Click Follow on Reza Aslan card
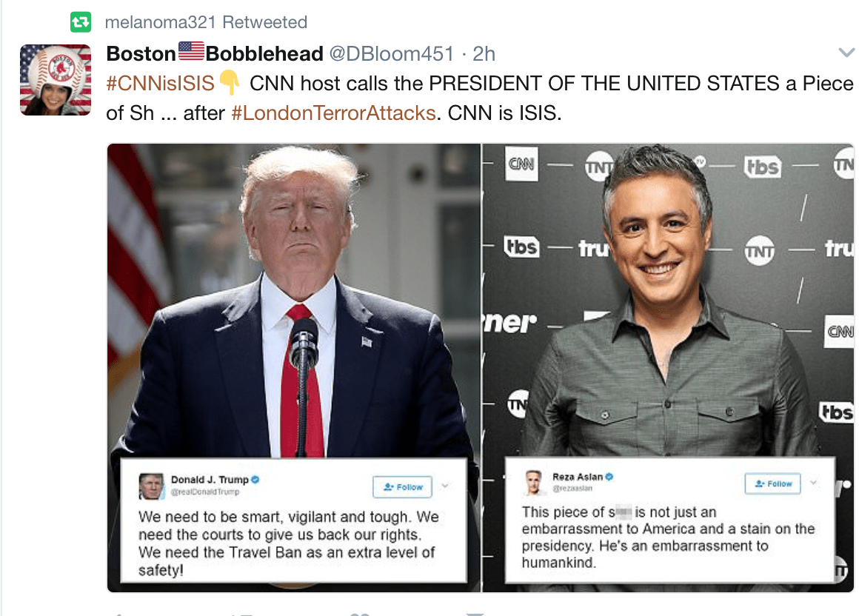Screen dimensions: 859x616 772,483
